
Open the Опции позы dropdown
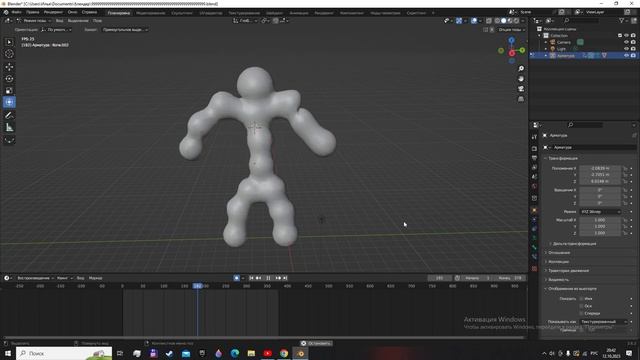coord(511,30)
